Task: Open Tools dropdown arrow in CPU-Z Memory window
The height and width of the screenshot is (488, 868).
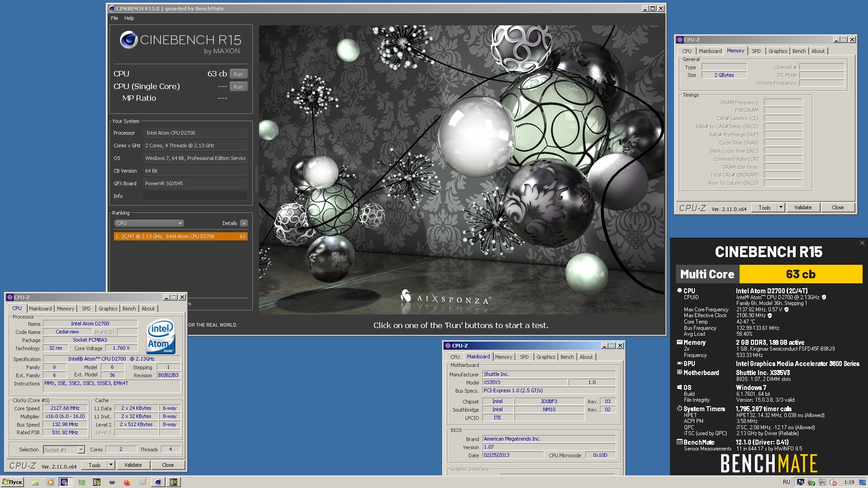Action: point(780,207)
